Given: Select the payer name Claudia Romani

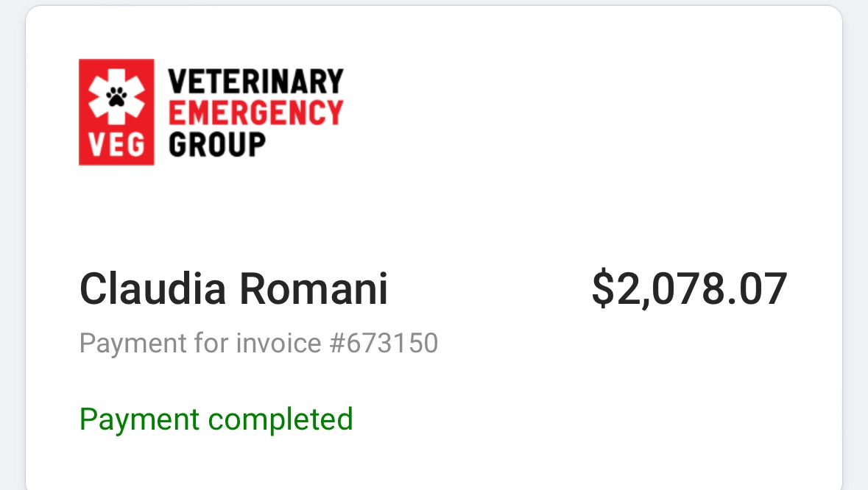Looking at the screenshot, I should (x=233, y=288).
